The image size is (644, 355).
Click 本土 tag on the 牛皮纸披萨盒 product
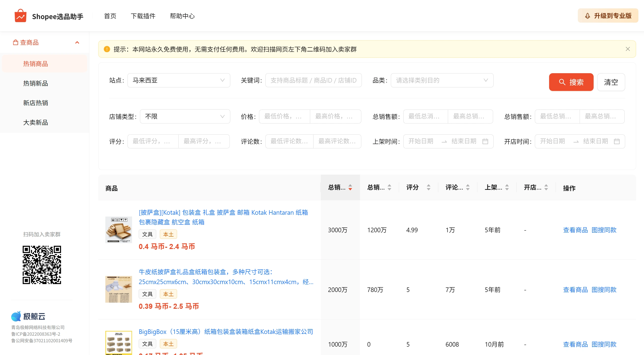(168, 294)
